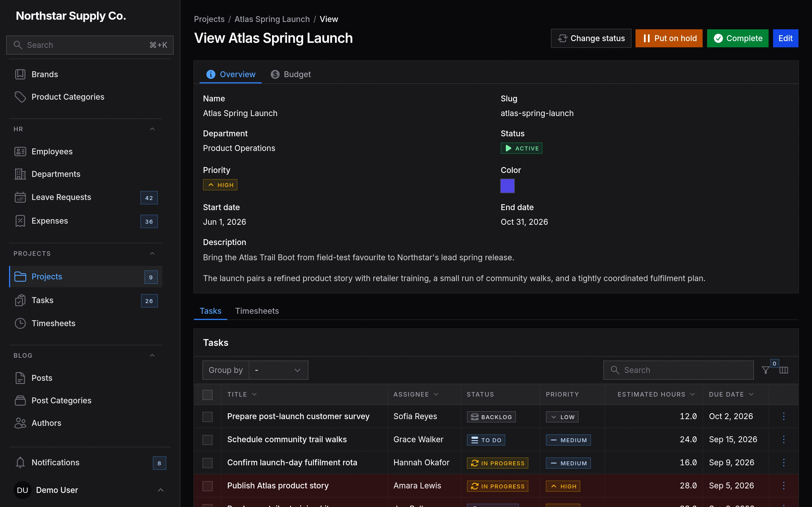Switch to the Budget tab
The width and height of the screenshot is (812, 507).
click(291, 74)
